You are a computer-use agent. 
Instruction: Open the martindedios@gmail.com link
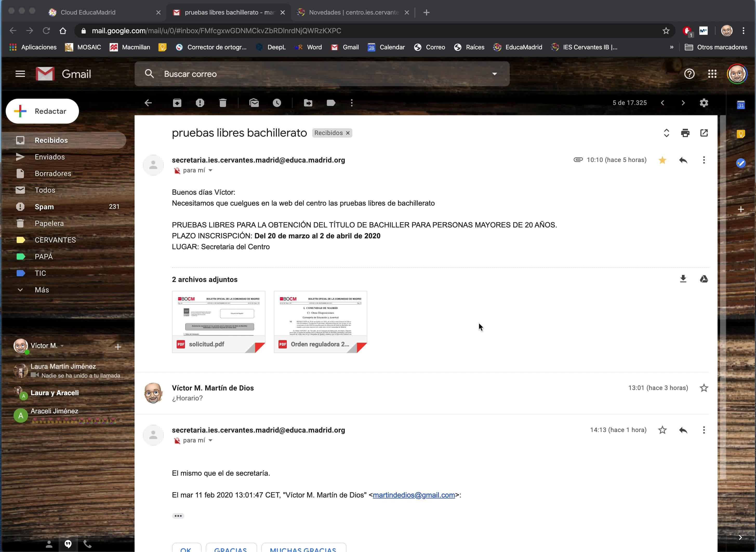[414, 495]
